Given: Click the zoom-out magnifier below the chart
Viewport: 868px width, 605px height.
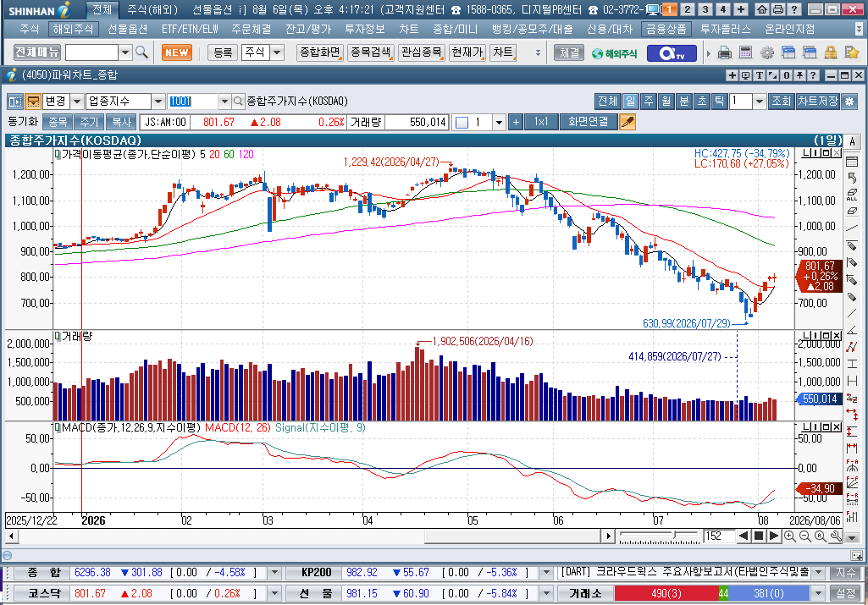Looking at the screenshot, I should coord(804,536).
